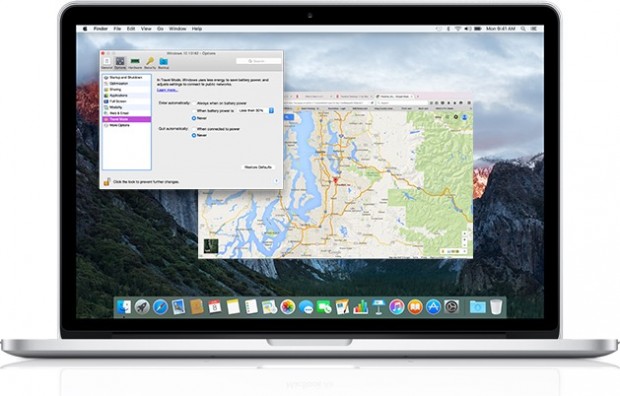Open Maps from the Dock
This screenshot has height=396, width=620.
[269, 307]
